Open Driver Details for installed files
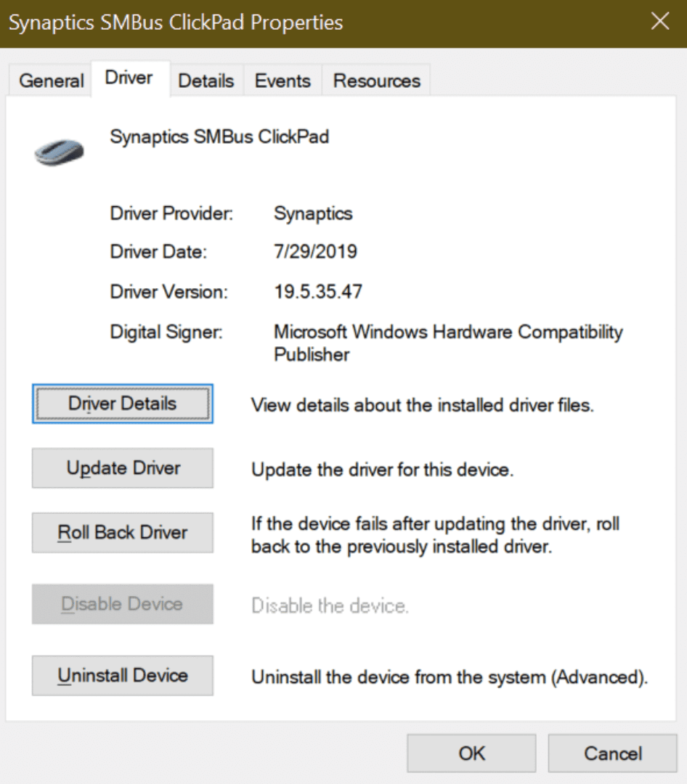This screenshot has width=687, height=784. click(x=122, y=404)
